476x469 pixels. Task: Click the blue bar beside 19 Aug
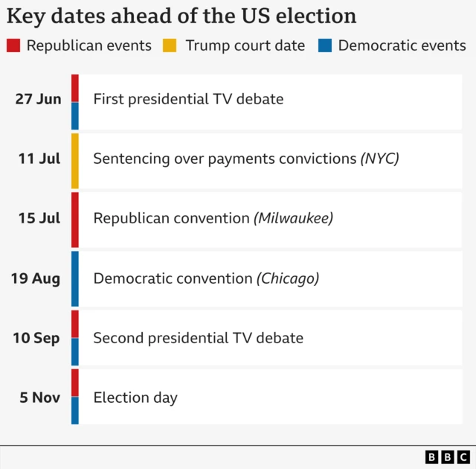75,279
